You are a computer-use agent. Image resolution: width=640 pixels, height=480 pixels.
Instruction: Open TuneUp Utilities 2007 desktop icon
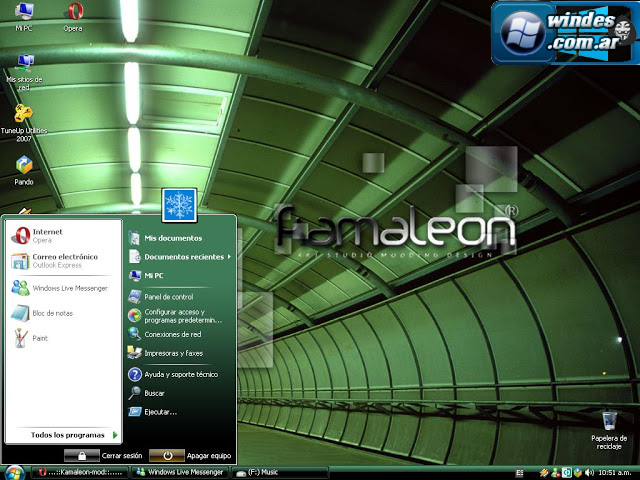24,122
